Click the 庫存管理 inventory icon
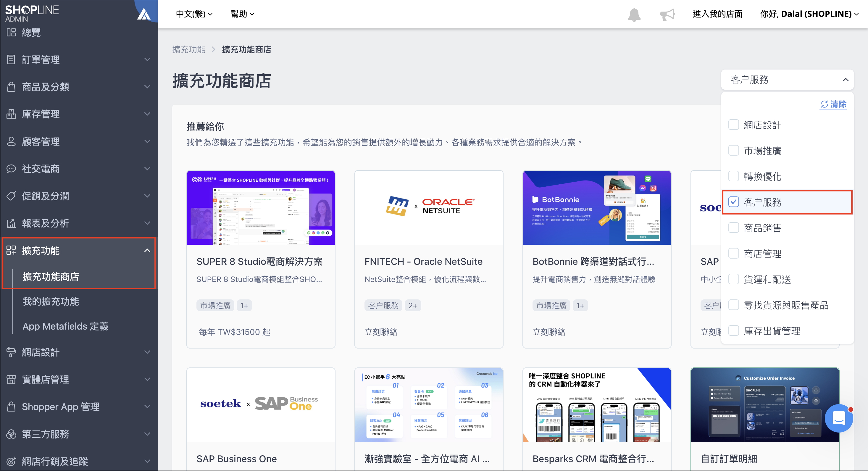This screenshot has height=471, width=868. coord(11,114)
